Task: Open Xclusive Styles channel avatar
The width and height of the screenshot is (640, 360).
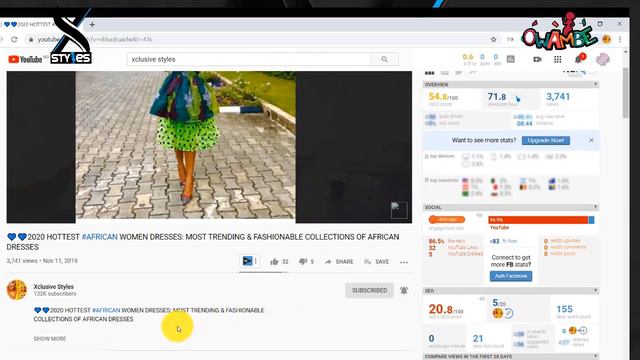Action: pyautogui.click(x=17, y=290)
